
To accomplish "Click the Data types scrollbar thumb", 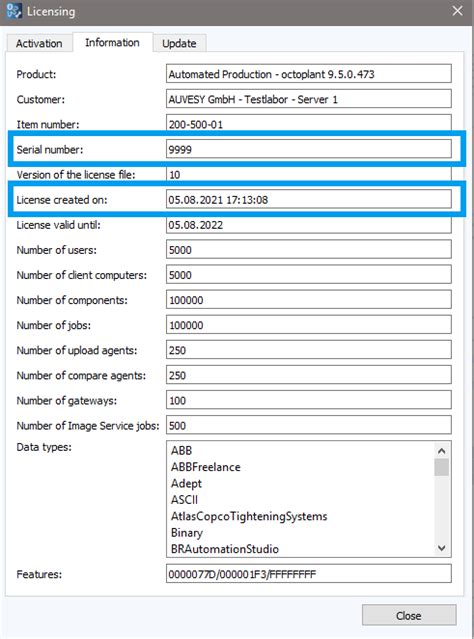I will click(441, 467).
